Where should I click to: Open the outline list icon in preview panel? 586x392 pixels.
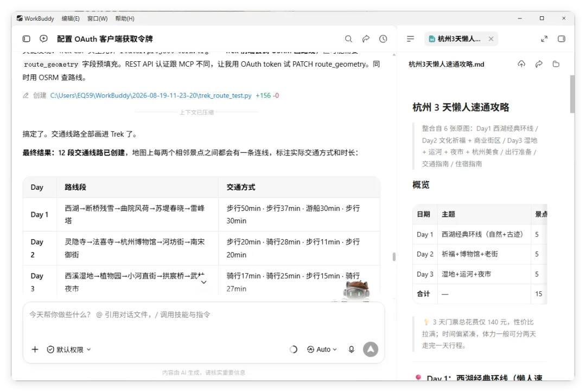pos(410,39)
